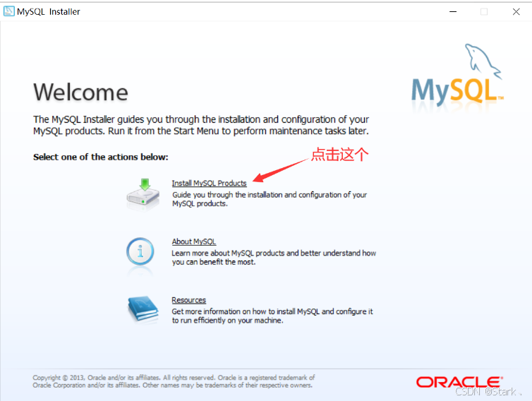Click 'The MySQL Installer guides you' intro paragraph

pyautogui.click(x=201, y=125)
